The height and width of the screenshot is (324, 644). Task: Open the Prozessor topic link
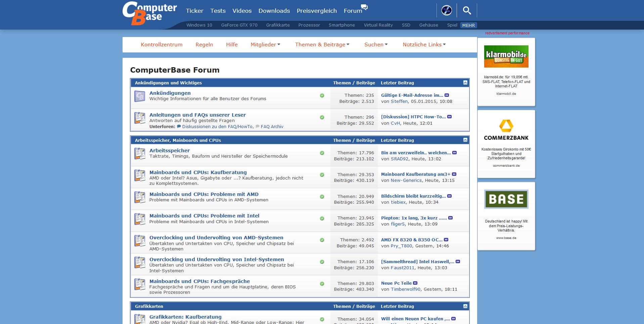click(309, 25)
